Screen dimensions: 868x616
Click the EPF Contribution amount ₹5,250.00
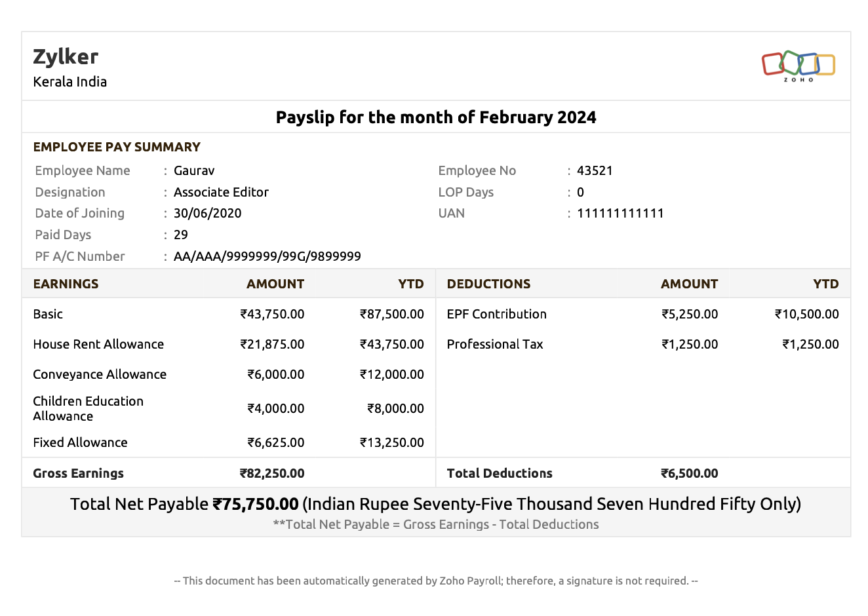tap(690, 314)
